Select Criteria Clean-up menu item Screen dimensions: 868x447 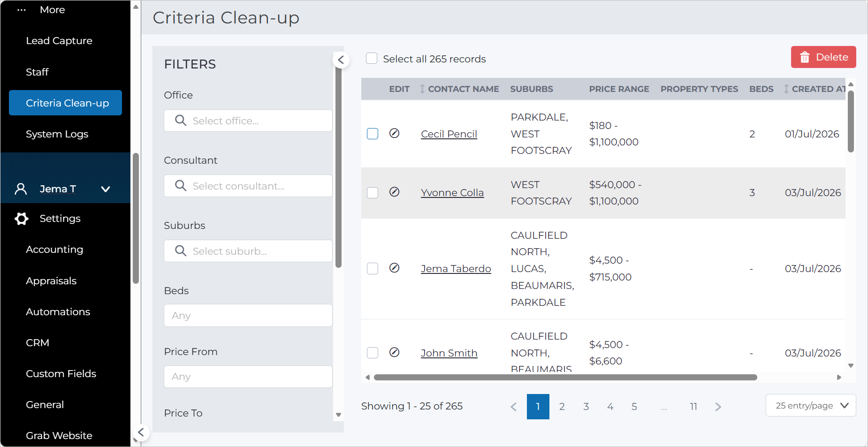(65, 103)
